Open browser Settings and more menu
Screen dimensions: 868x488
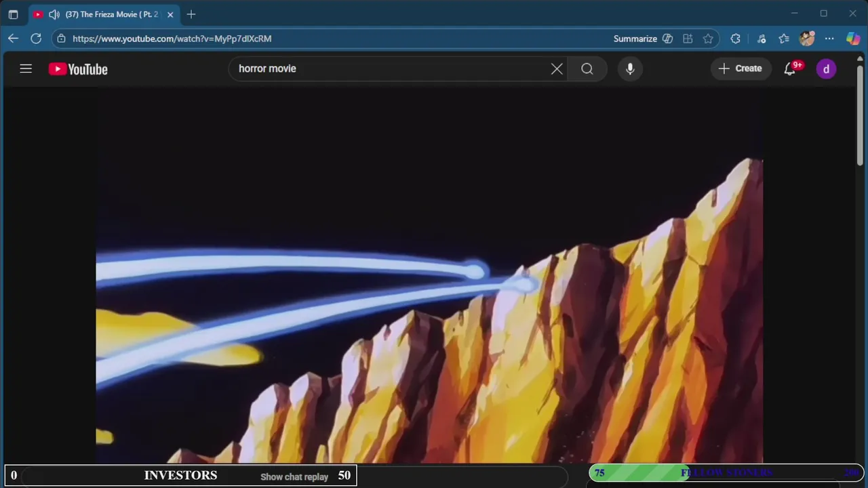(x=829, y=39)
